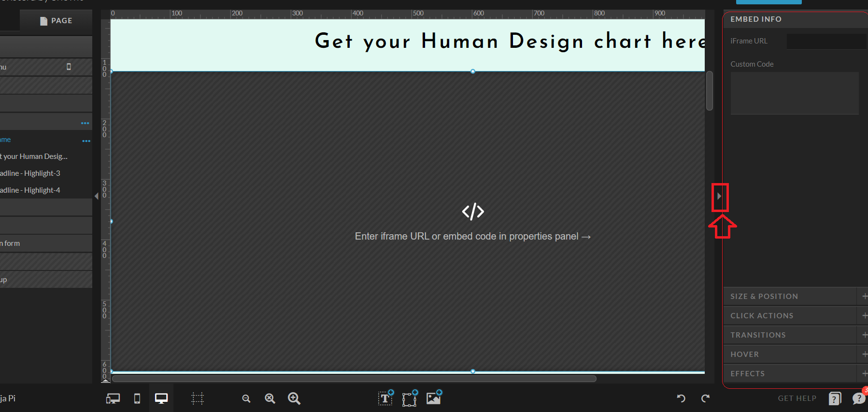
Task: Toggle the dashed grid guides icon
Action: pyautogui.click(x=198, y=398)
